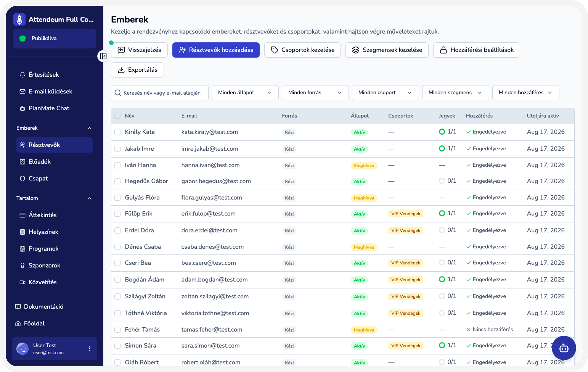
Task: Collapse the Emberek sidebar section
Action: [x=55, y=128]
